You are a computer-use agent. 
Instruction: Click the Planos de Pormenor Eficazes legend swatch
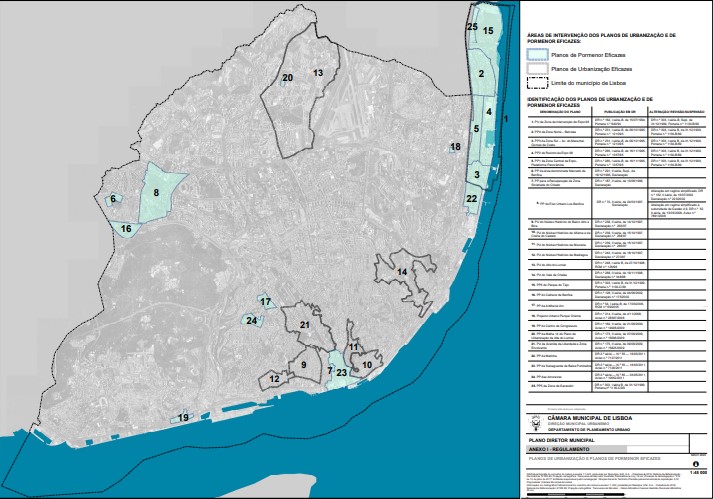pyautogui.click(x=538, y=55)
